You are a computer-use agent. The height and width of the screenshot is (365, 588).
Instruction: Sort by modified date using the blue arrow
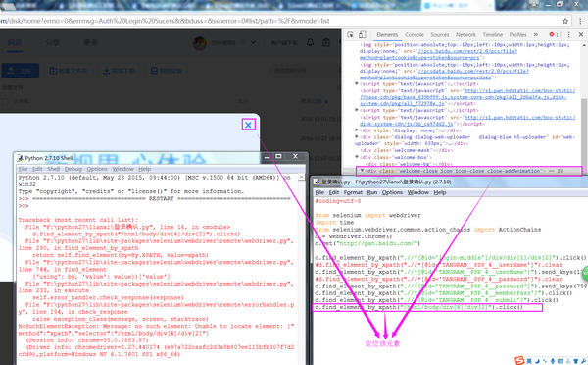click(x=326, y=101)
